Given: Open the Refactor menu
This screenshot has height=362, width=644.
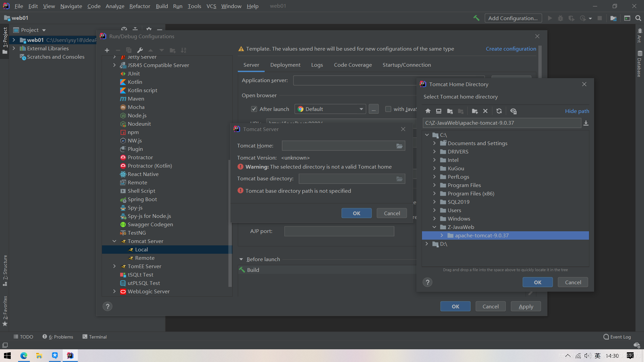Looking at the screenshot, I should [x=140, y=6].
